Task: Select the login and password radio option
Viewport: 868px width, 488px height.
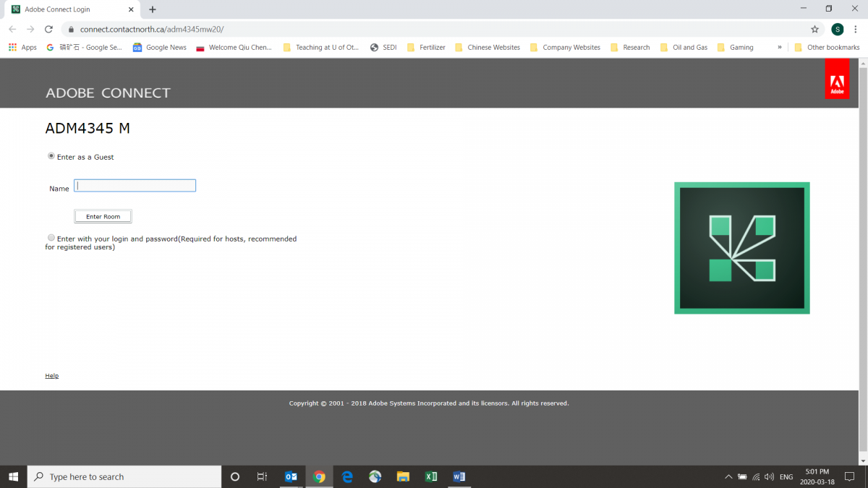Action: 51,238
